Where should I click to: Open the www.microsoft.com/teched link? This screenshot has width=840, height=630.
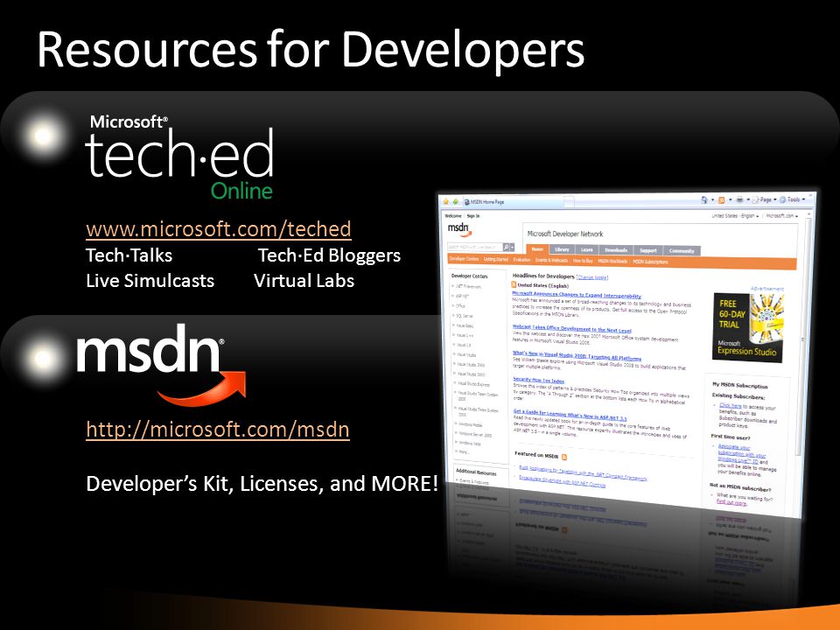[219, 229]
